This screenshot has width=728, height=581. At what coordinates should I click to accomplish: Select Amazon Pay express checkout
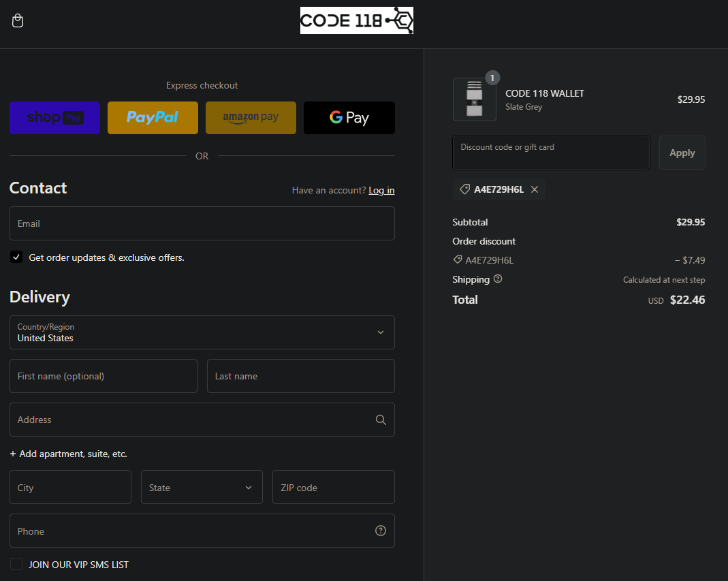coord(251,118)
